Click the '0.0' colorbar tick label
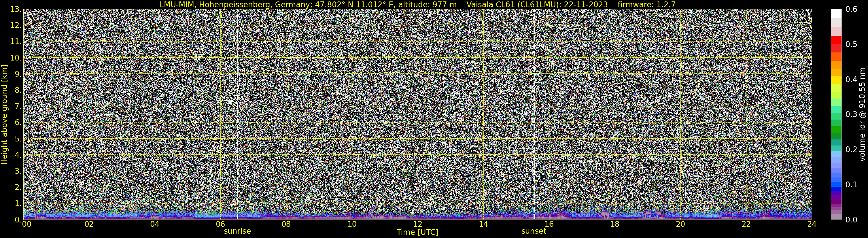868x238 pixels. tap(851, 220)
